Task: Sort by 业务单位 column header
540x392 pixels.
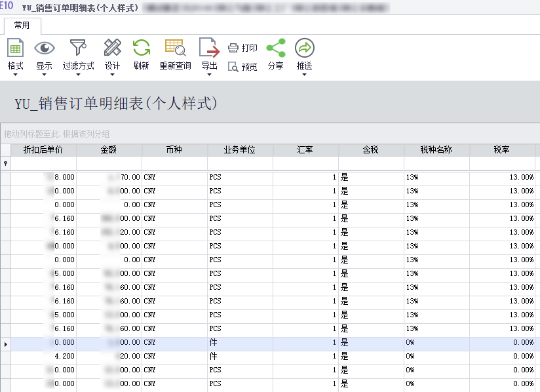Action: [x=240, y=150]
